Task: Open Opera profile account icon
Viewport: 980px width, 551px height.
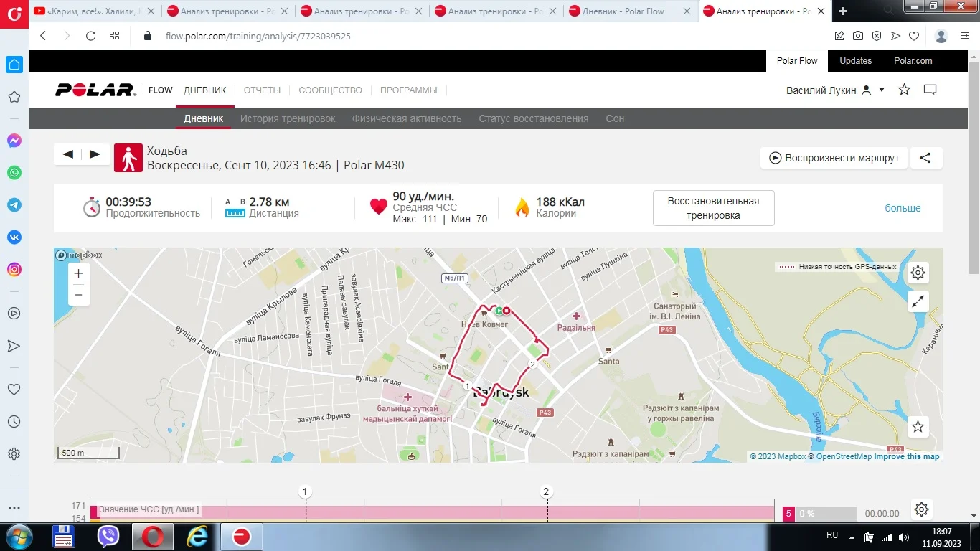Action: (x=942, y=36)
